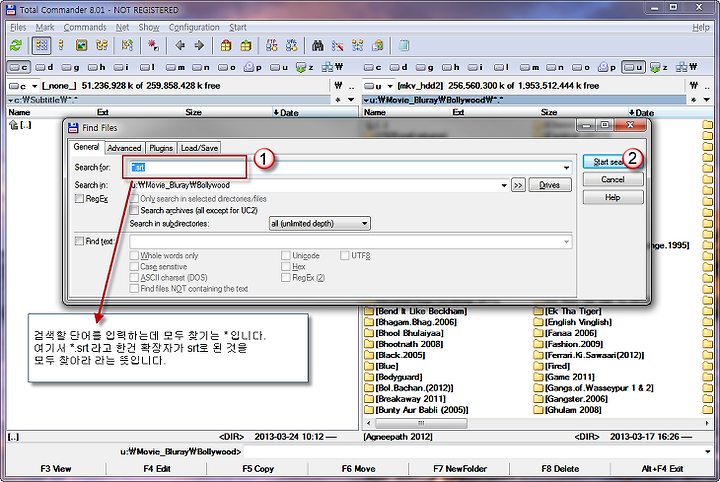Expand the Search in path dropdown arrow
This screenshot has width=720, height=482.
click(x=504, y=185)
